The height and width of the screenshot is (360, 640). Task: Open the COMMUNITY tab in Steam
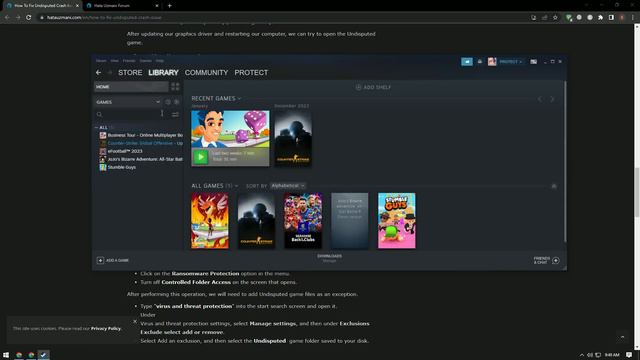206,73
